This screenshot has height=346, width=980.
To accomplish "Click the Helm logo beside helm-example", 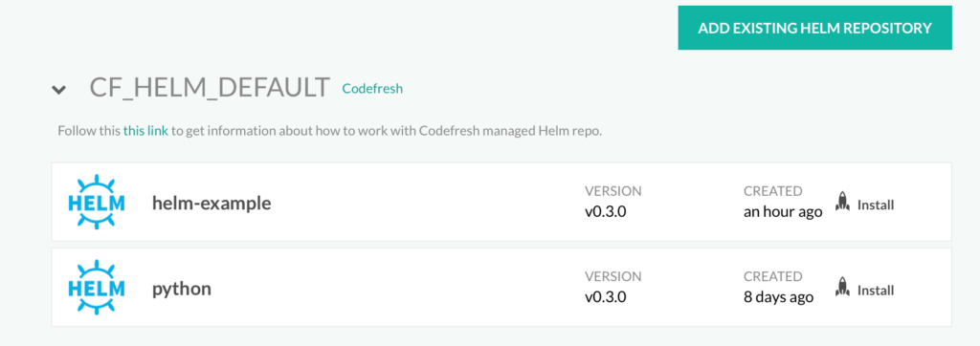I will [x=96, y=203].
